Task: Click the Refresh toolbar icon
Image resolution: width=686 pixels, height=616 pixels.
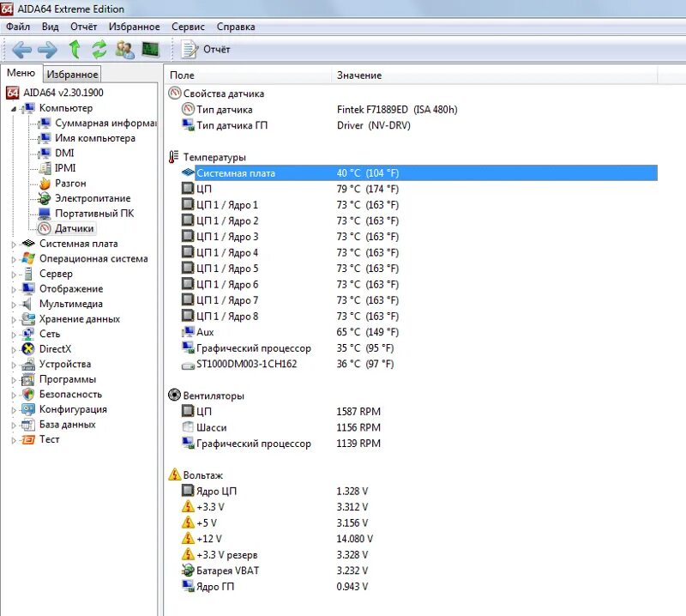Action: 99,49
